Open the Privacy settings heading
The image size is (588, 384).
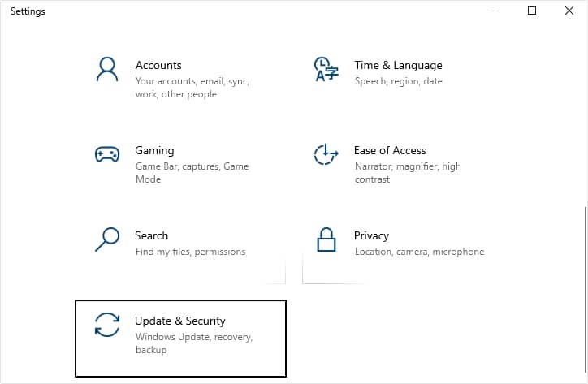pos(371,235)
